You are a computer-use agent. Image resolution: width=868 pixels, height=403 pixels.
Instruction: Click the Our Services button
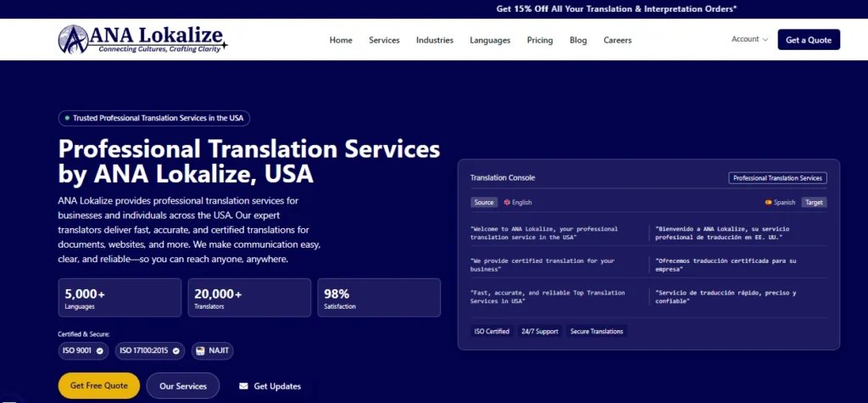[183, 386]
